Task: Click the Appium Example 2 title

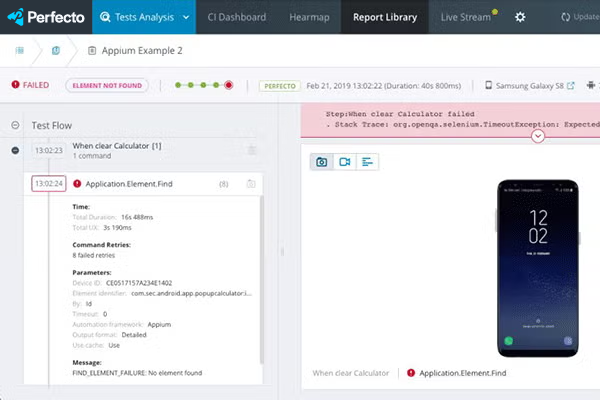Action: [142, 51]
